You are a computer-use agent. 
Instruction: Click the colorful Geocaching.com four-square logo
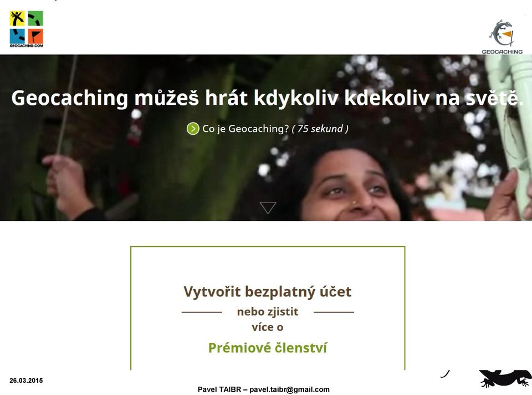tap(27, 29)
